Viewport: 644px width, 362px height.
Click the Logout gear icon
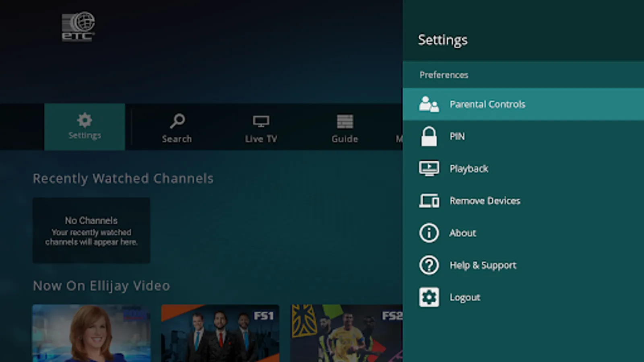[429, 297]
